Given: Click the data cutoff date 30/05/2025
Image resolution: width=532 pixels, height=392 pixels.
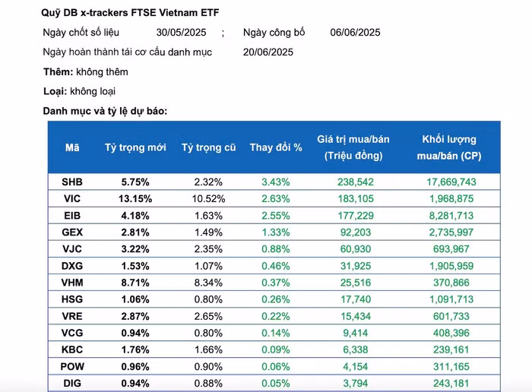Looking at the screenshot, I should (x=181, y=33).
